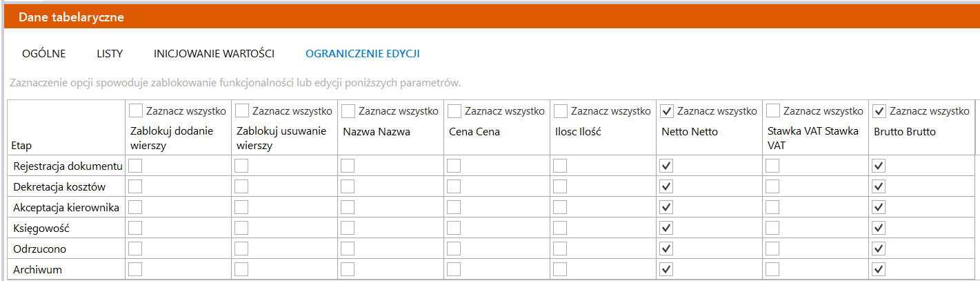Check Zaznacz wszystko for Stawka VAT column

click(773, 110)
